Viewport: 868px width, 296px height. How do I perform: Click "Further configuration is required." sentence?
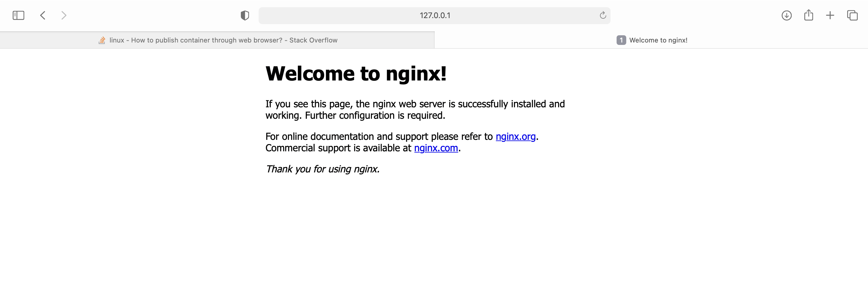[x=375, y=115]
